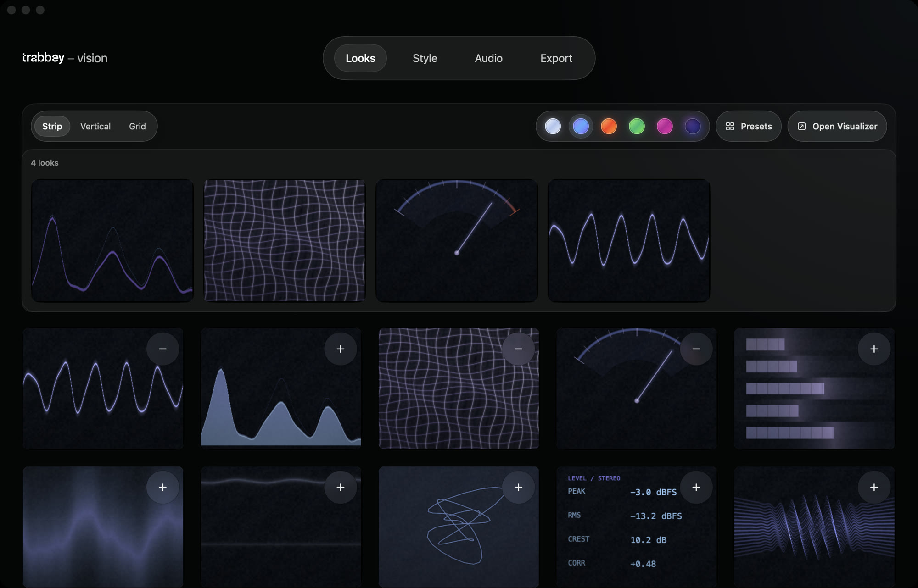918x588 pixels.
Task: Add the scribble Lissajous look
Action: point(518,487)
